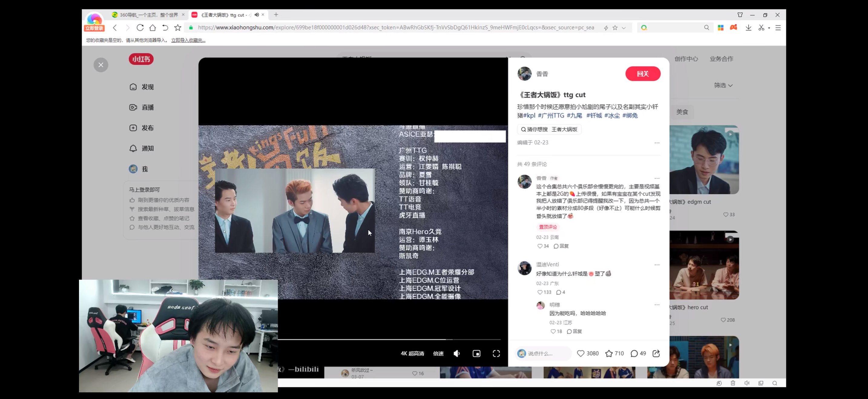Click the search magnifier in browser search box
Screen dimensions: 868x399
coord(707,28)
